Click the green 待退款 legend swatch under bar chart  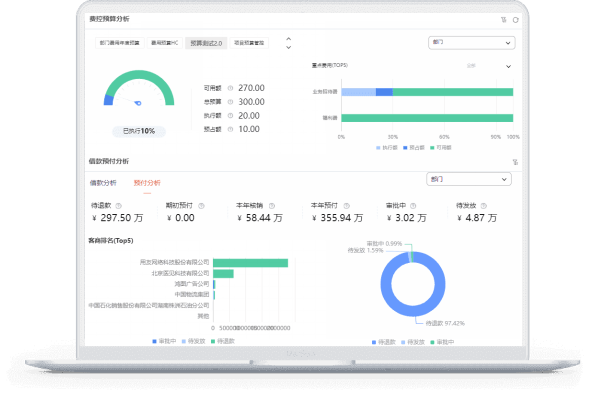pyautogui.click(x=213, y=341)
